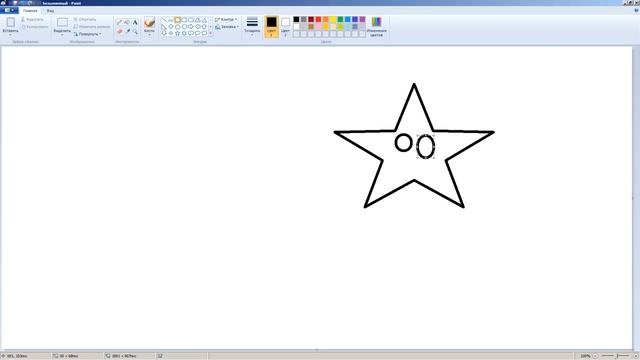
Task: Pick the green palette color
Action: (x=340, y=19)
